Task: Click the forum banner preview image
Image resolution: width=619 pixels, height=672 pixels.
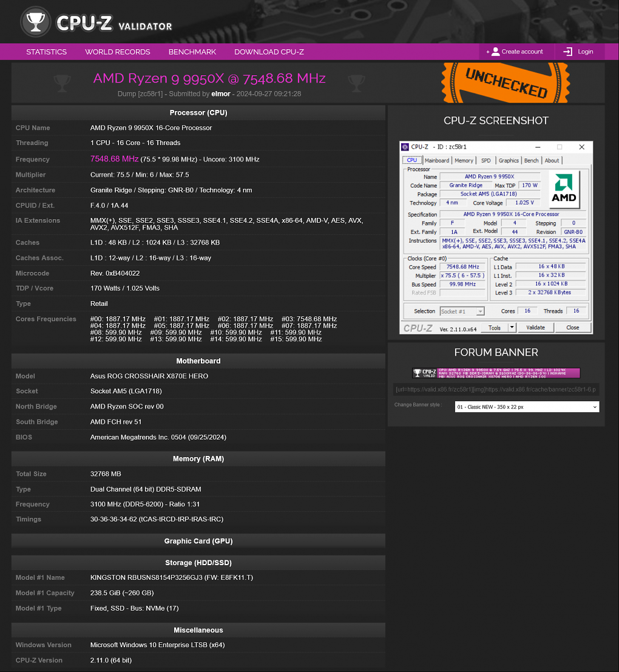Action: 496,373
